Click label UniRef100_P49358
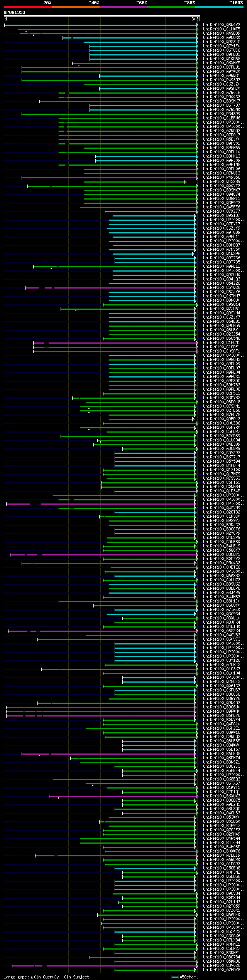The width and height of the screenshot is (247, 980). pos(222,178)
